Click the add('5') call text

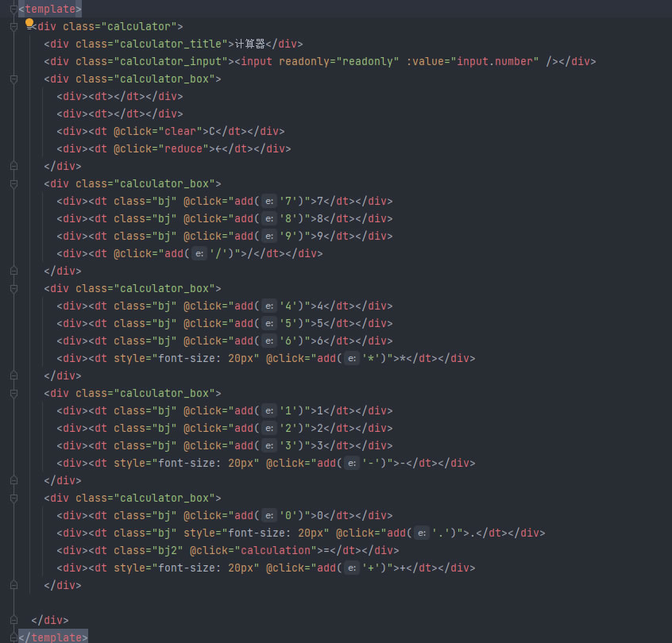click(269, 324)
